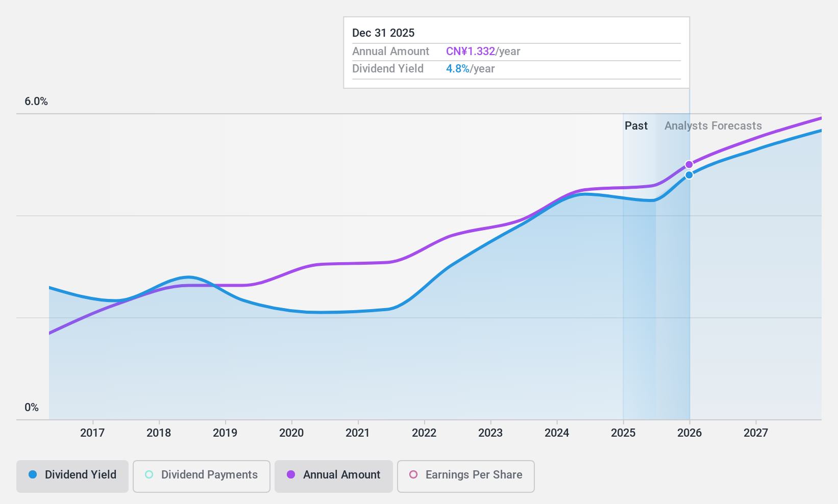
Task: Select the purple Annual Amount data point marker
Action: pyautogui.click(x=689, y=164)
